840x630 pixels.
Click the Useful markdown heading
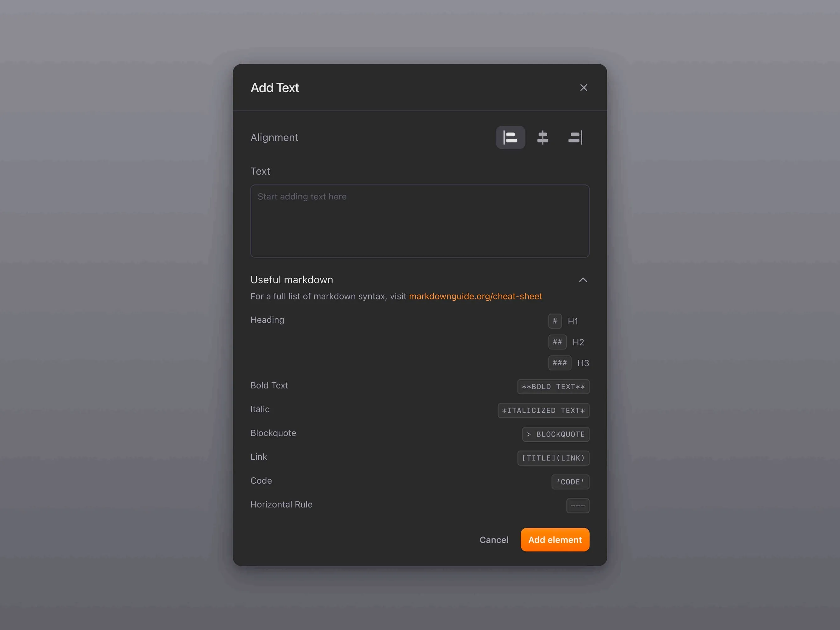coord(292,280)
